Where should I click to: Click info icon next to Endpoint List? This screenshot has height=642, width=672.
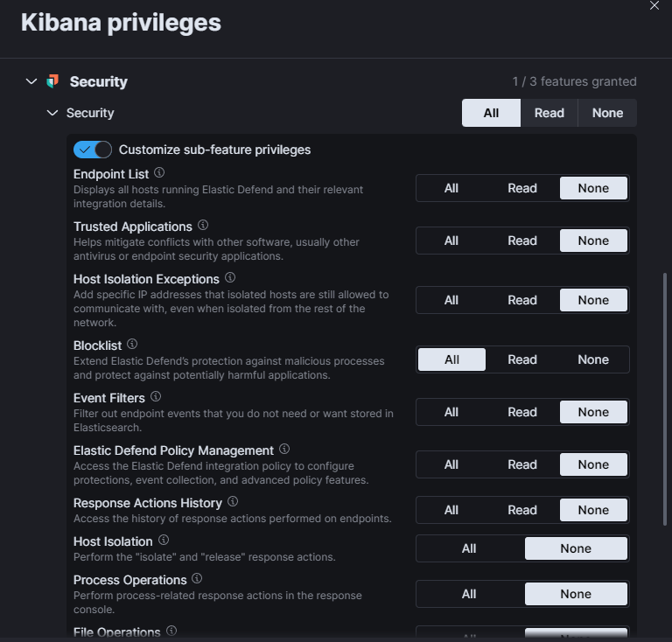click(x=159, y=173)
